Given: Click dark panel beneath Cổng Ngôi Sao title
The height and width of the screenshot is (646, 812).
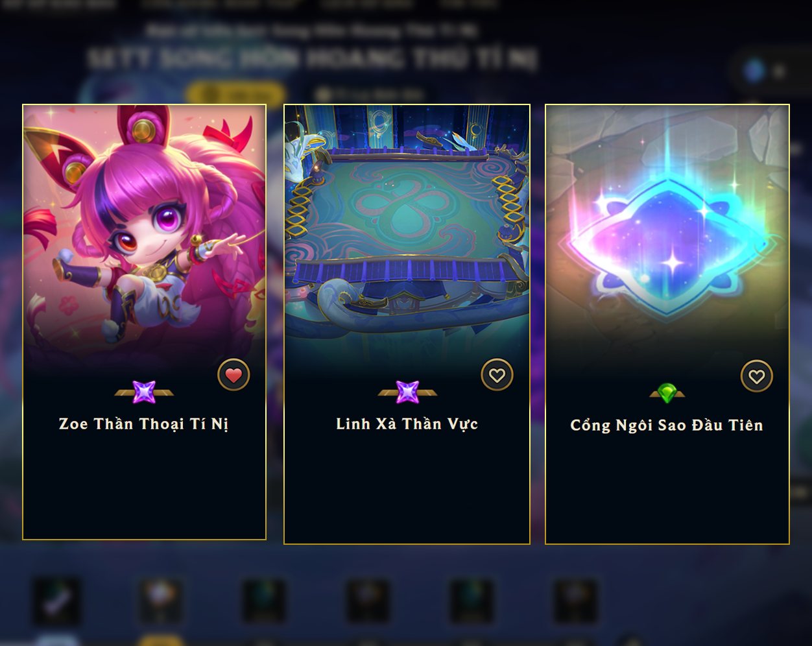Looking at the screenshot, I should (x=667, y=490).
